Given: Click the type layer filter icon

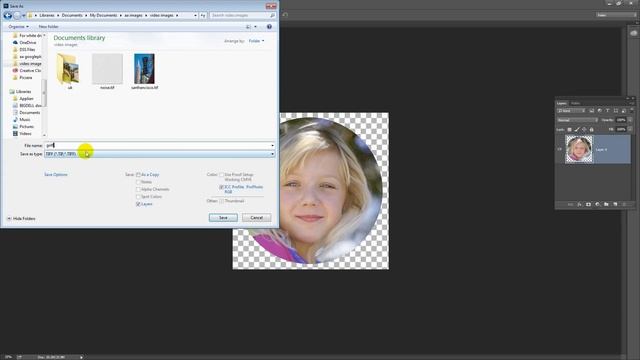Looking at the screenshot, I should [x=607, y=111].
